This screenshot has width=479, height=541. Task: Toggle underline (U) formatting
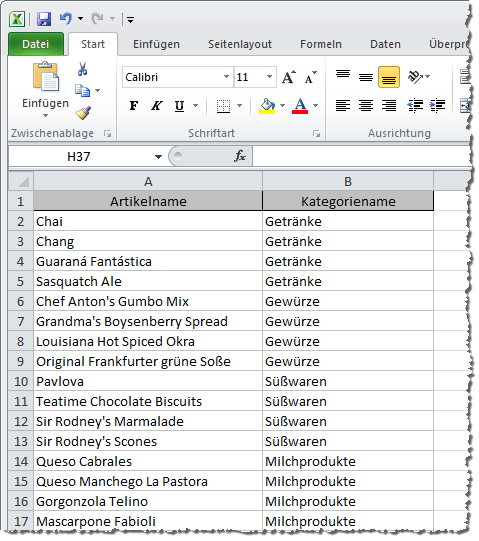[179, 105]
